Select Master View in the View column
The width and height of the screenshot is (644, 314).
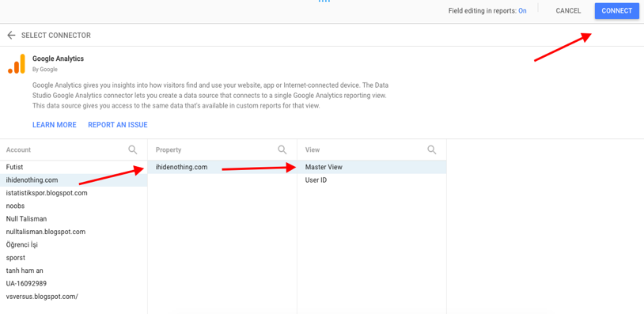click(x=372, y=167)
